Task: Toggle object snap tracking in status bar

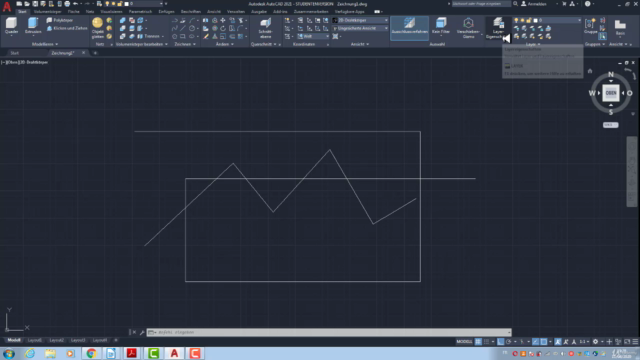Action: pyautogui.click(x=535, y=342)
